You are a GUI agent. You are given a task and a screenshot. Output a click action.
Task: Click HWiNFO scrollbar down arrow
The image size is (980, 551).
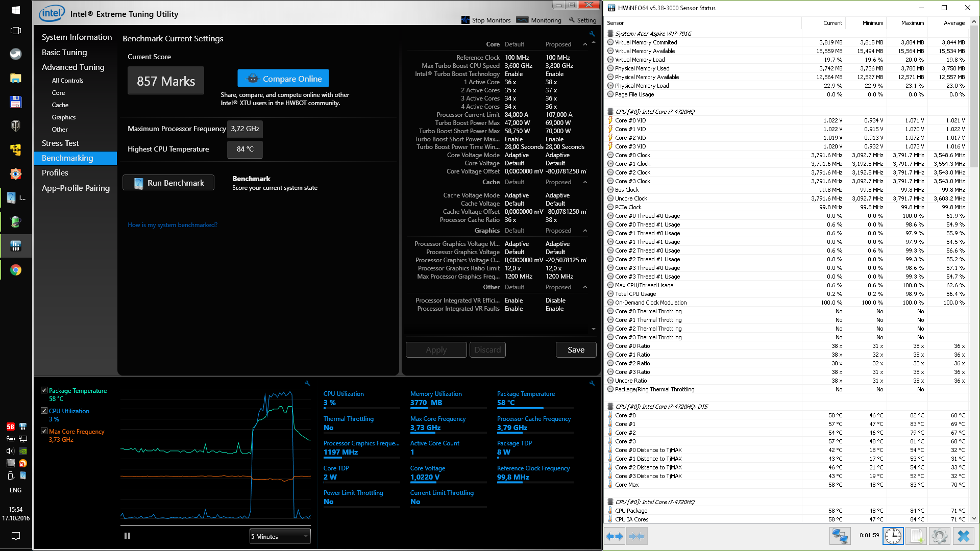[x=974, y=518]
